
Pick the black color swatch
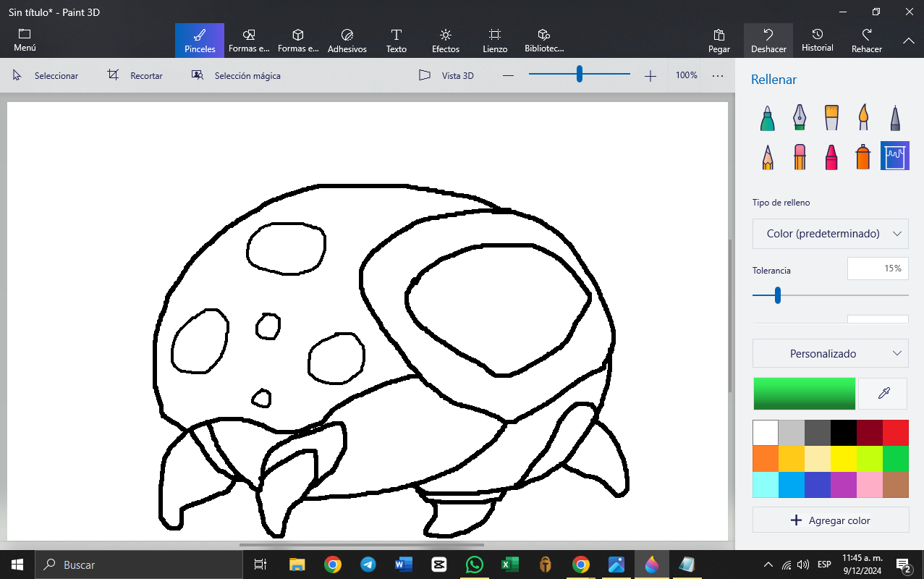click(844, 433)
